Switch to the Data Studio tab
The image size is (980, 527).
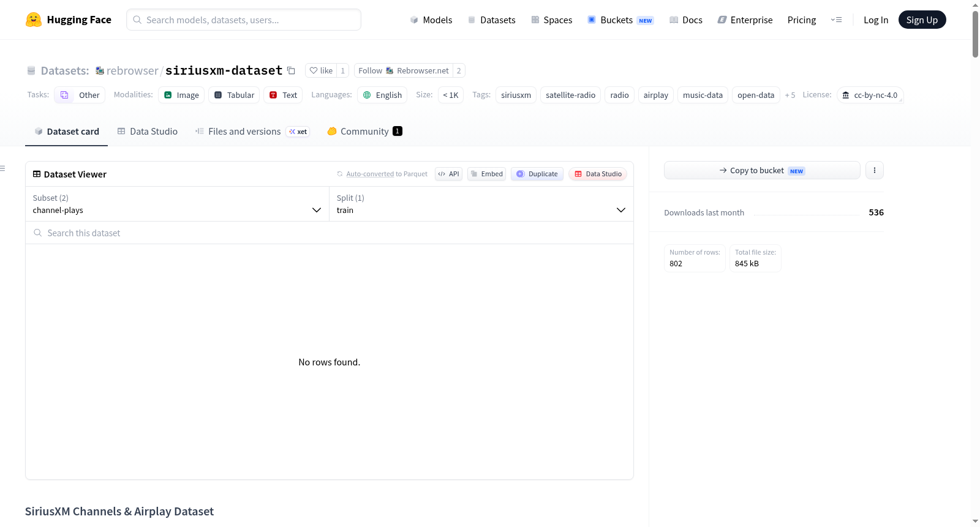pyautogui.click(x=148, y=131)
